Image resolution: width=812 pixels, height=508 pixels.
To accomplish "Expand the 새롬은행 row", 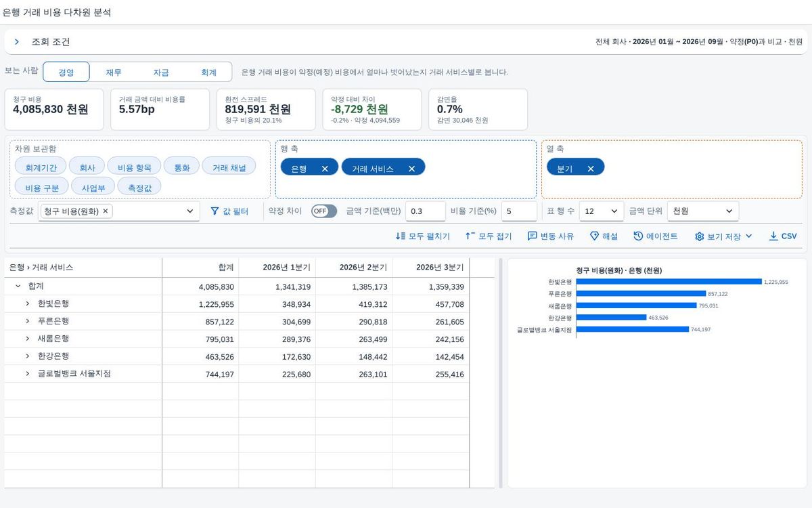I will (28, 339).
